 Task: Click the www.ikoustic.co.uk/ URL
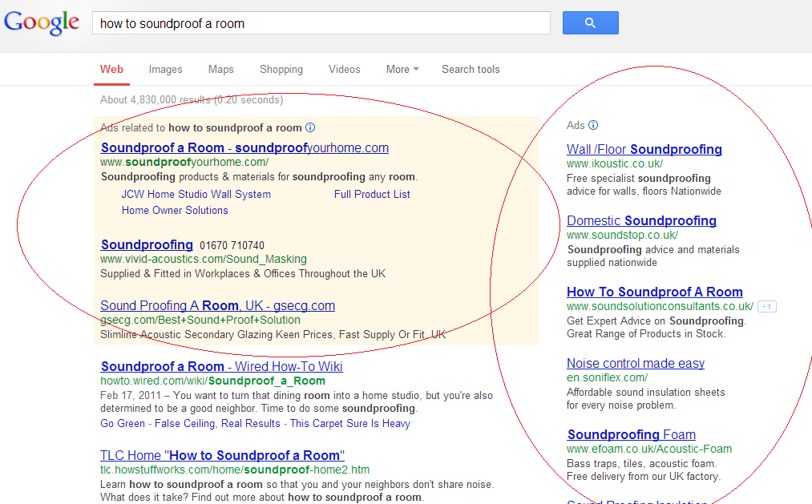pyautogui.click(x=615, y=163)
